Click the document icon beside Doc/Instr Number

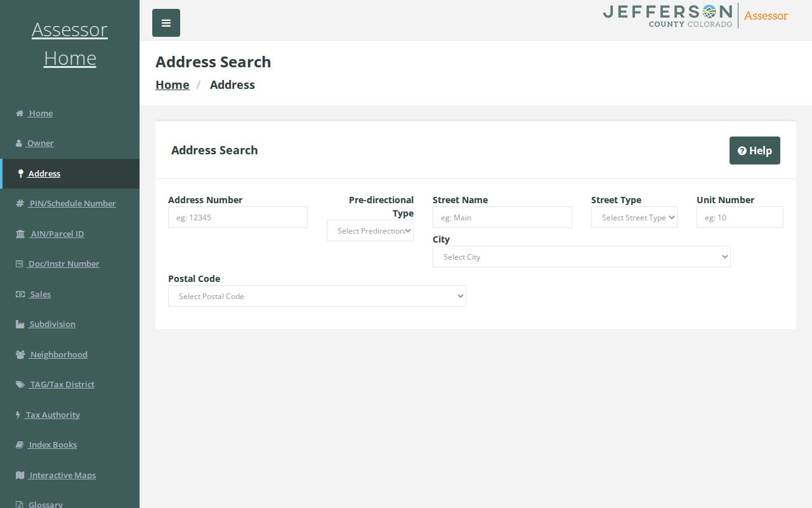tap(20, 264)
